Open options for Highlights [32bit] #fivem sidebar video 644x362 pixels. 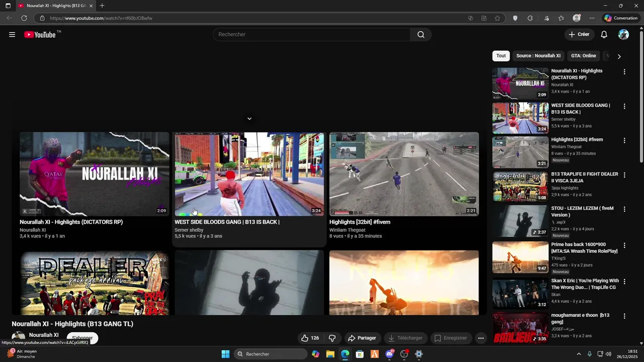pos(624,141)
